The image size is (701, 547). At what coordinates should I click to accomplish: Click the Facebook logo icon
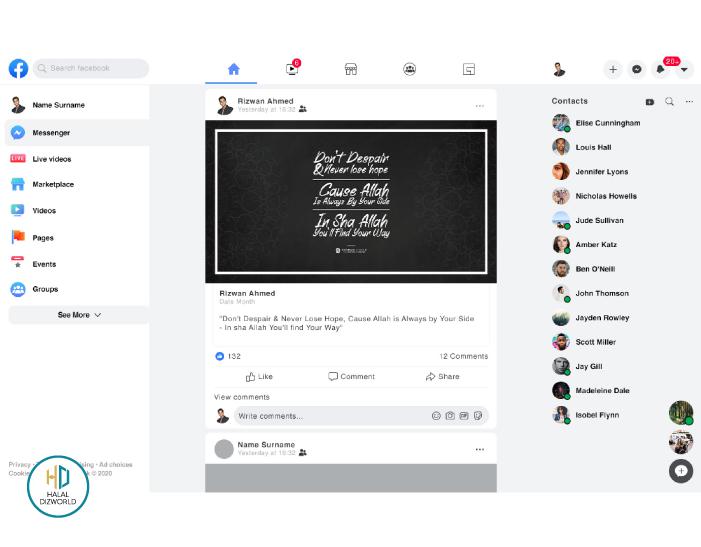[x=18, y=68]
